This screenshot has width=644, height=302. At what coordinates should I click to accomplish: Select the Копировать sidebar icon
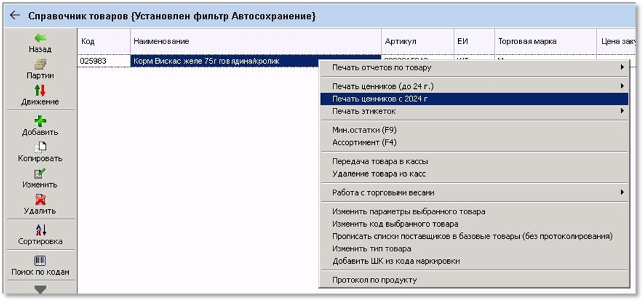tap(40, 147)
